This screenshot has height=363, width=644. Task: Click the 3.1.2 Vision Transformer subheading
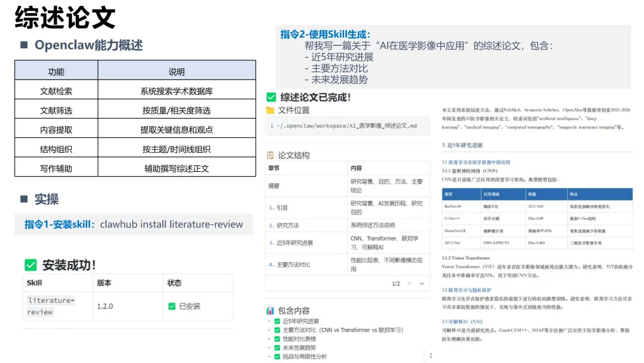tap(466, 258)
